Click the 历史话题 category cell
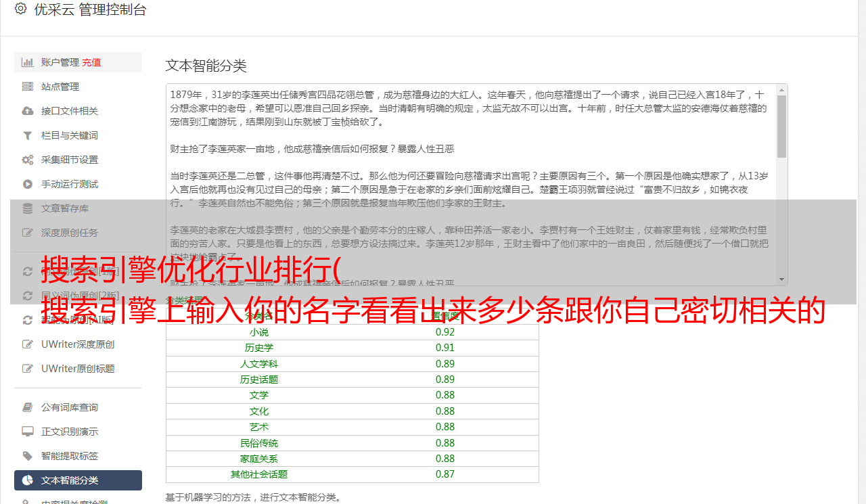The image size is (866, 504). (x=259, y=380)
